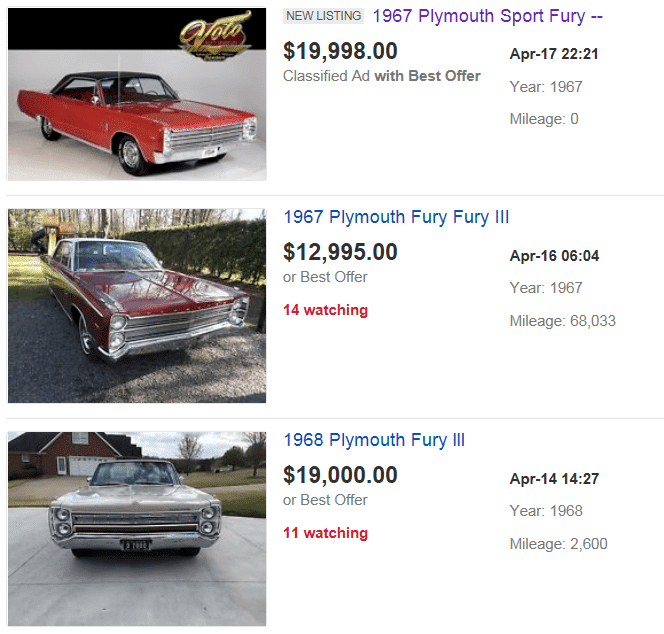Click the Apr-17 22:21 date
The width and height of the screenshot is (664, 634).
[x=554, y=54]
